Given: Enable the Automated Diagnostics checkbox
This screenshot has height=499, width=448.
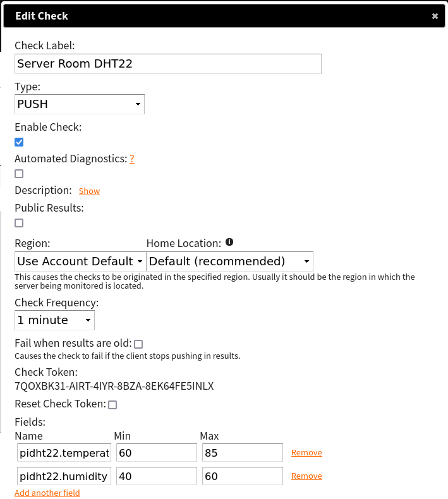Looking at the screenshot, I should click(x=19, y=174).
